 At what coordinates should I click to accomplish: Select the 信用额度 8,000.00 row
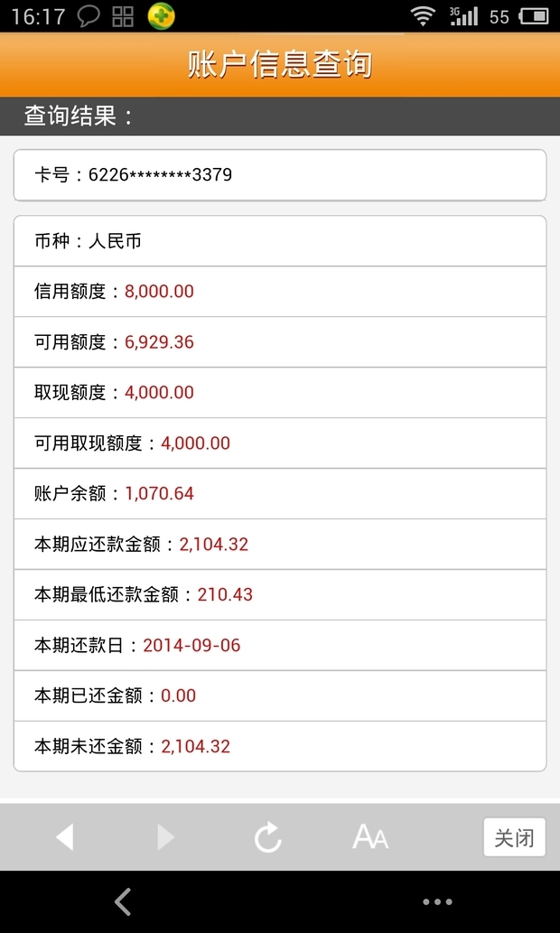[280, 292]
